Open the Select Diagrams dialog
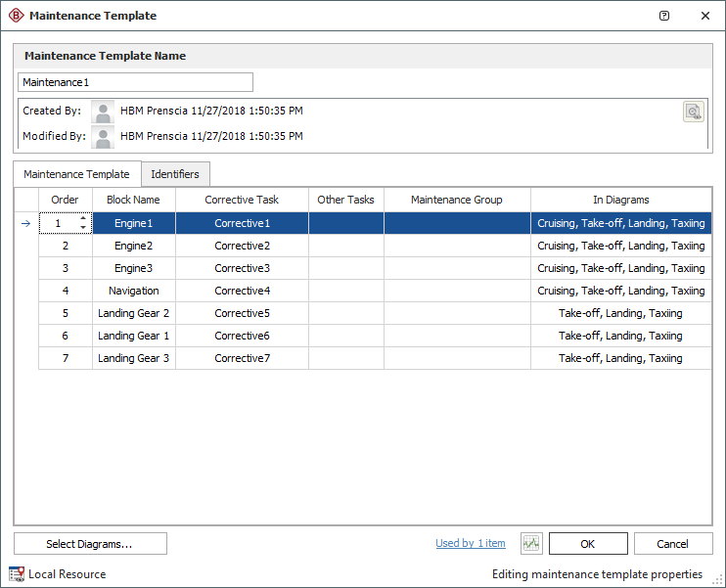 pos(90,543)
